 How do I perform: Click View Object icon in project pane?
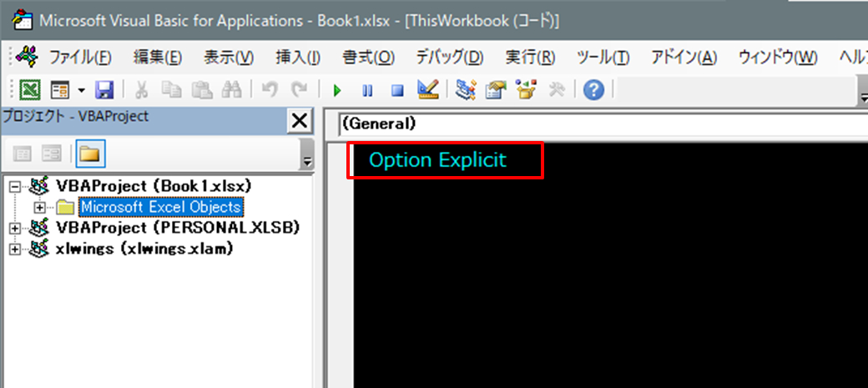pos(52,154)
